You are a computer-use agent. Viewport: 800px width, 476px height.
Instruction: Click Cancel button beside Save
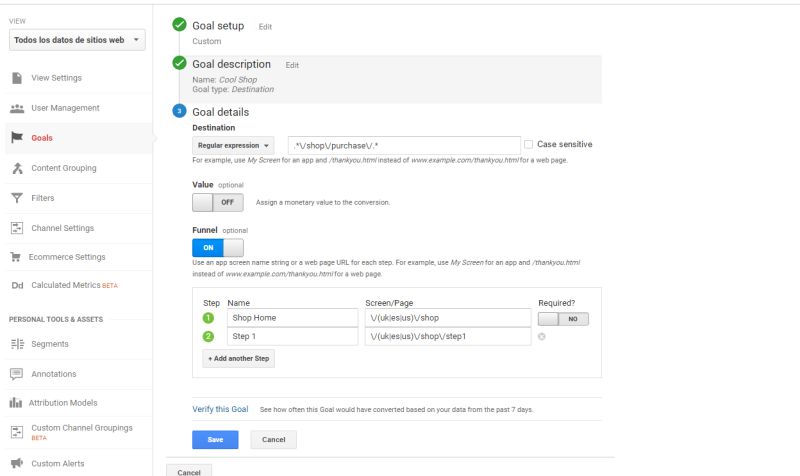coord(273,439)
